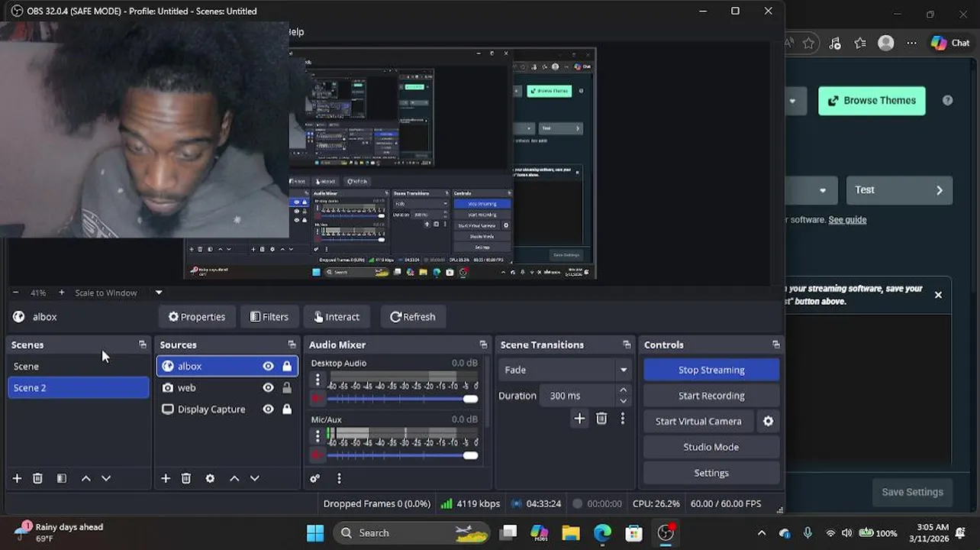This screenshot has width=980, height=550.
Task: Undock the Scene Transitions panel
Action: pyautogui.click(x=627, y=345)
